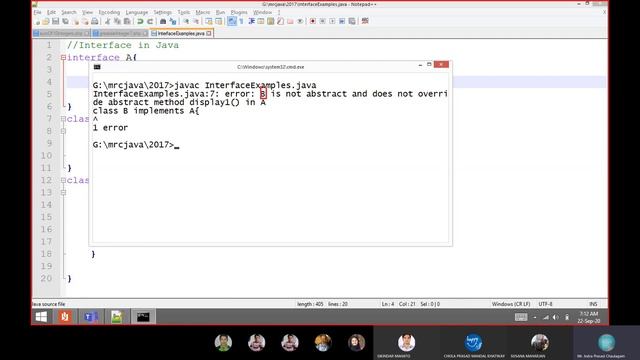The image size is (640, 360).
Task: Click the user-defined language dialog icon
Action: coord(260,21)
